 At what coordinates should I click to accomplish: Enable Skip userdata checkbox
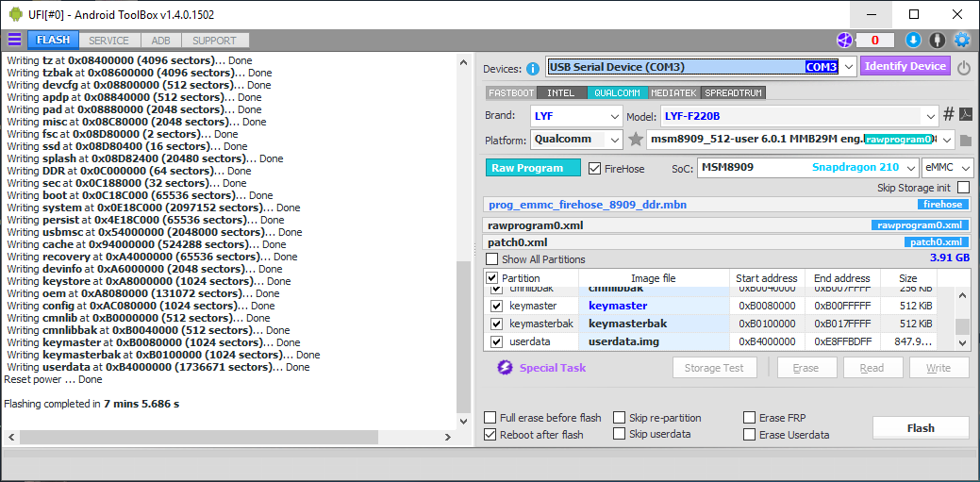coord(619,434)
